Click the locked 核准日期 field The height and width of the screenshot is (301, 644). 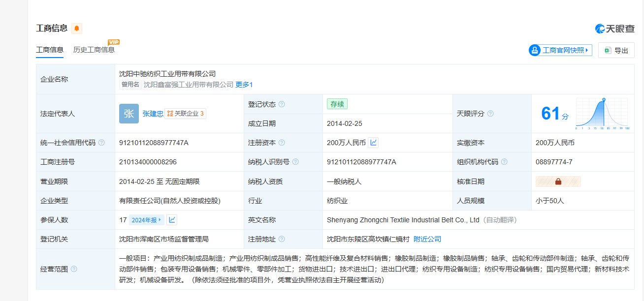click(558, 181)
